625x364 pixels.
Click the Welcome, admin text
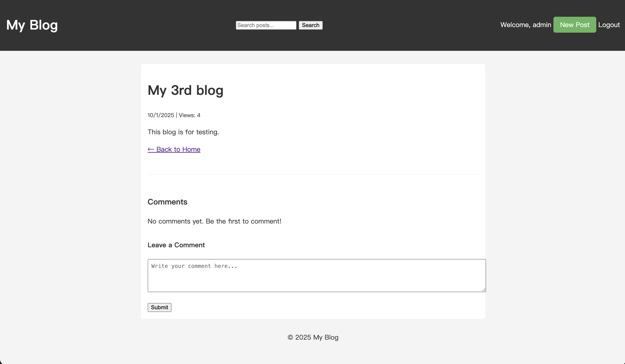pyautogui.click(x=525, y=25)
